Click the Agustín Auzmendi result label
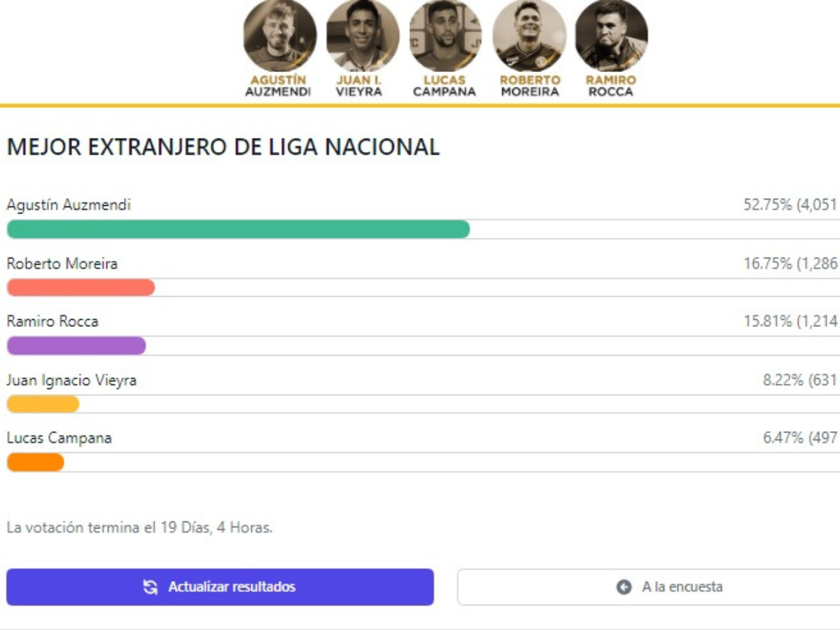This screenshot has height=630, width=840. [x=69, y=205]
